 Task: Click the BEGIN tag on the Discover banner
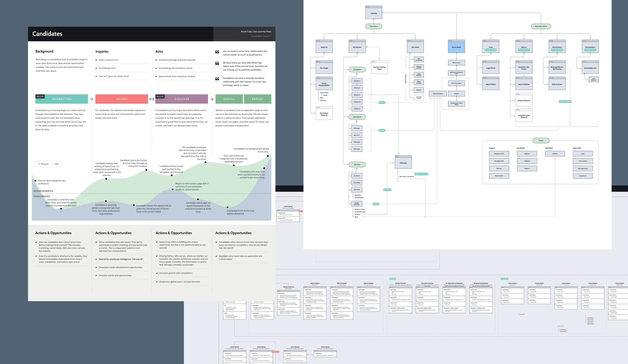click(160, 96)
